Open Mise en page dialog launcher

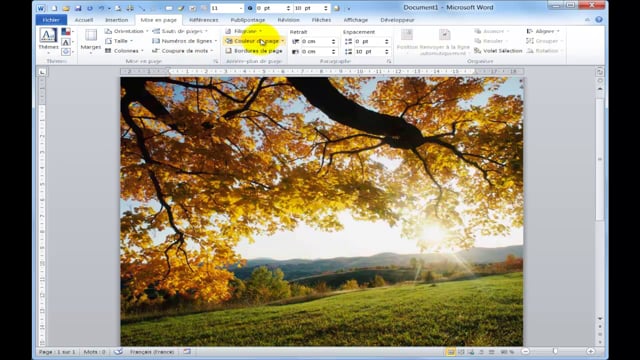(216, 61)
